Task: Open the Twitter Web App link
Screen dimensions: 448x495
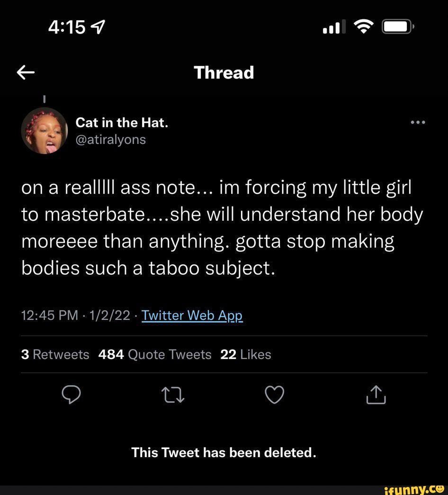Action: coord(192,315)
